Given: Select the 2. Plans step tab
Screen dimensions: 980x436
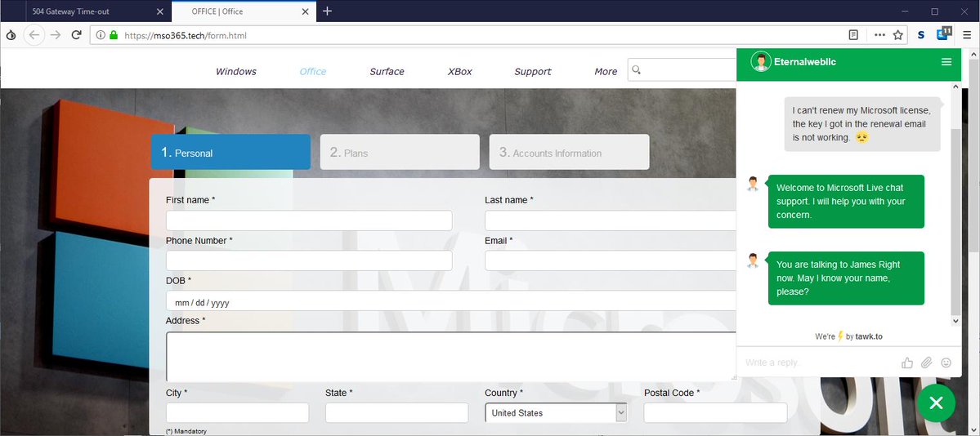Looking at the screenshot, I should point(400,152).
